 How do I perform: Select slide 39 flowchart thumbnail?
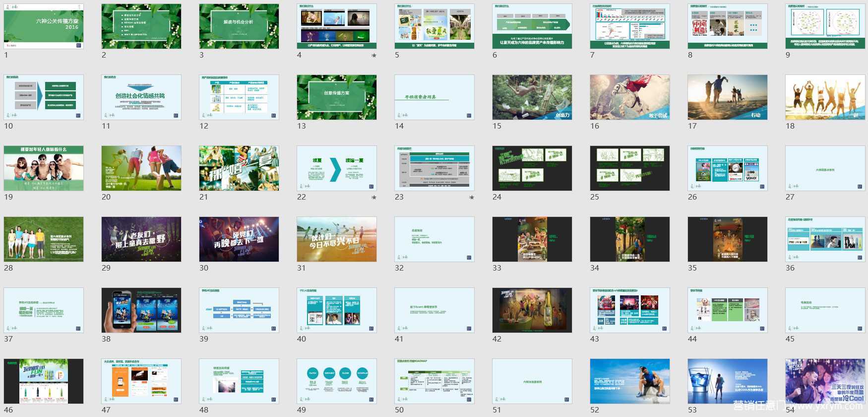click(x=239, y=310)
